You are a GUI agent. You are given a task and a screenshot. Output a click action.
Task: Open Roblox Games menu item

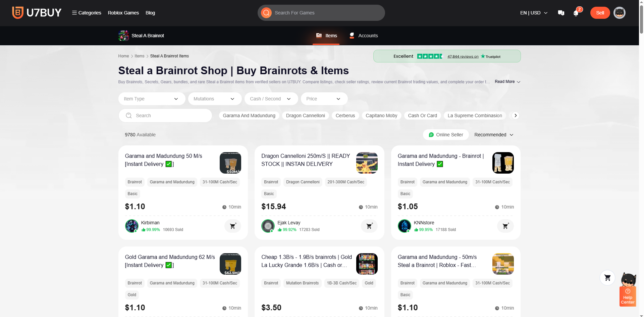point(123,13)
